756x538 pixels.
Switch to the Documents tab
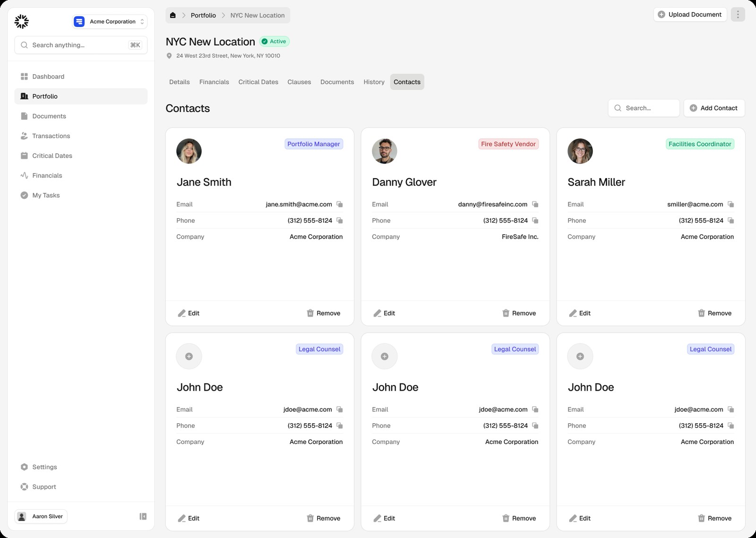[x=337, y=82]
